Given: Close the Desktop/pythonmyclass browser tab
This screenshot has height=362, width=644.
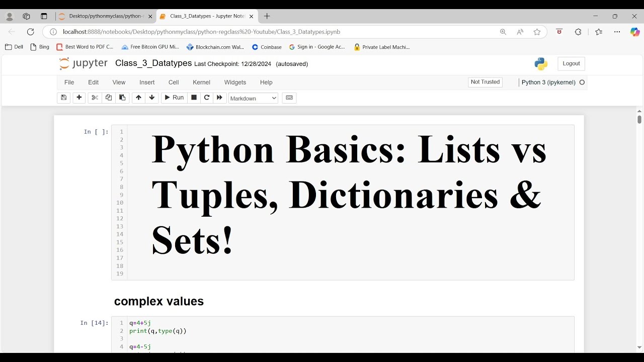Looking at the screenshot, I should 150,16.
